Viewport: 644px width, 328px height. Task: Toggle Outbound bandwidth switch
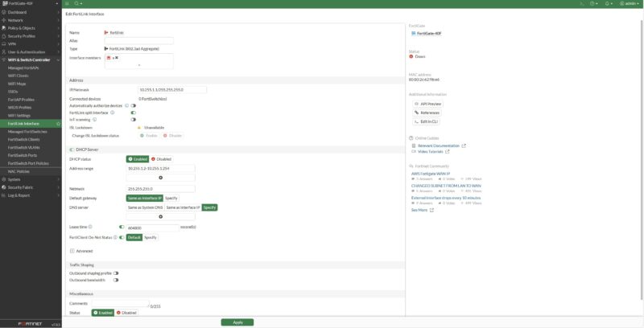[x=116, y=280]
